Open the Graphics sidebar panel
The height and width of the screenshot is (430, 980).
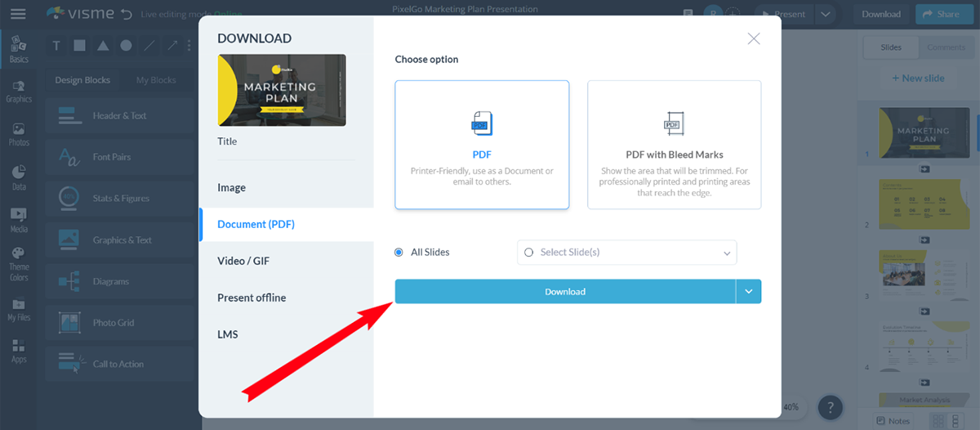pyautogui.click(x=18, y=92)
